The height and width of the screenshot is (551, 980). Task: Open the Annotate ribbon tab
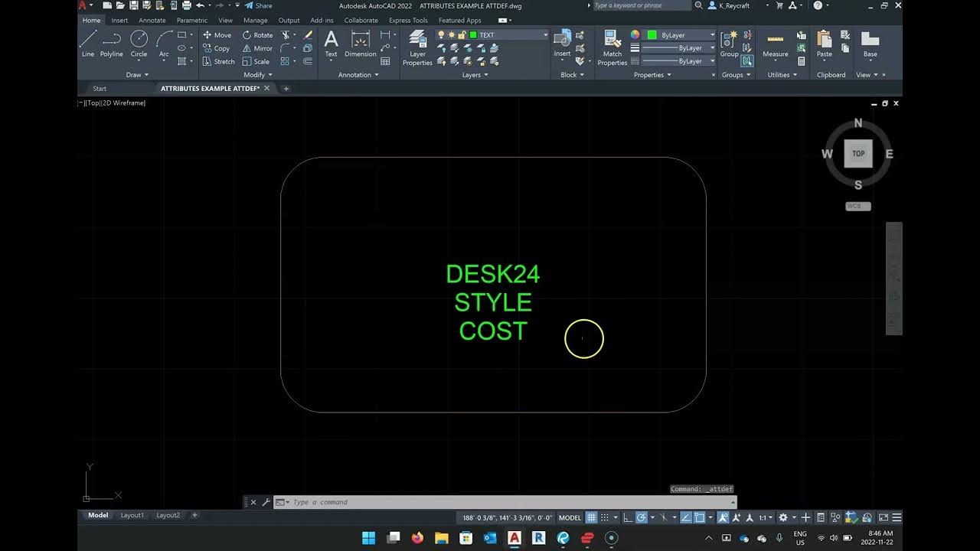(152, 21)
